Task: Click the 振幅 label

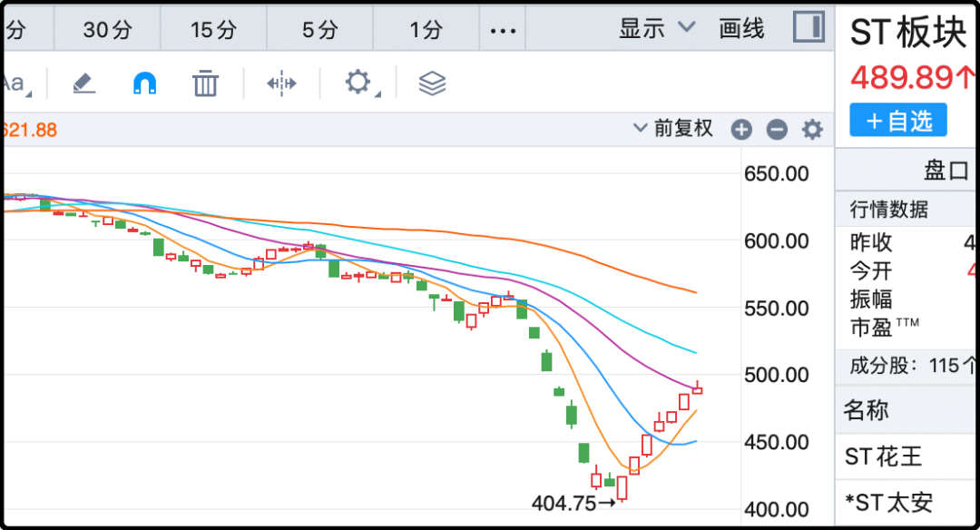Action: 870,299
